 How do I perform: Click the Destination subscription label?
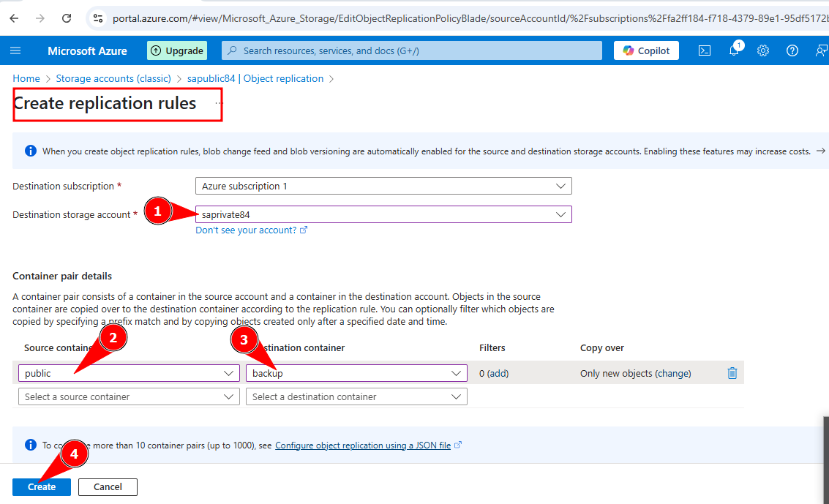(x=64, y=186)
